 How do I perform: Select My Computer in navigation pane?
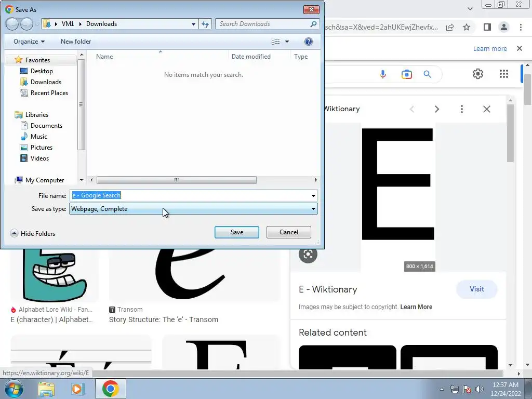pyautogui.click(x=45, y=180)
